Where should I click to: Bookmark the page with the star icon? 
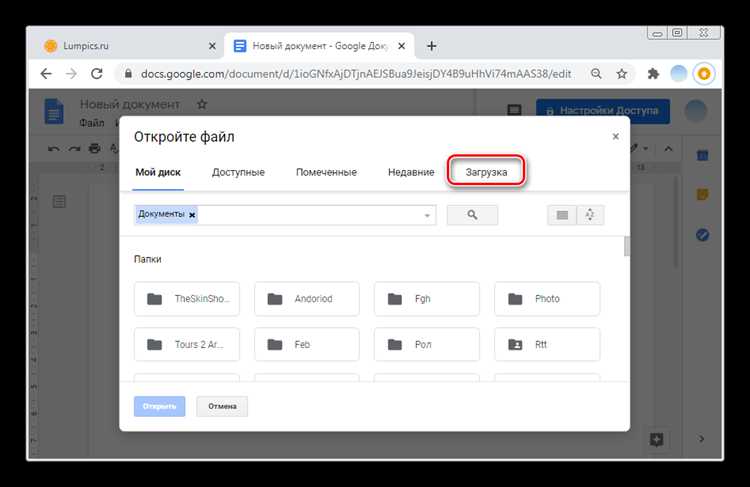click(x=622, y=74)
